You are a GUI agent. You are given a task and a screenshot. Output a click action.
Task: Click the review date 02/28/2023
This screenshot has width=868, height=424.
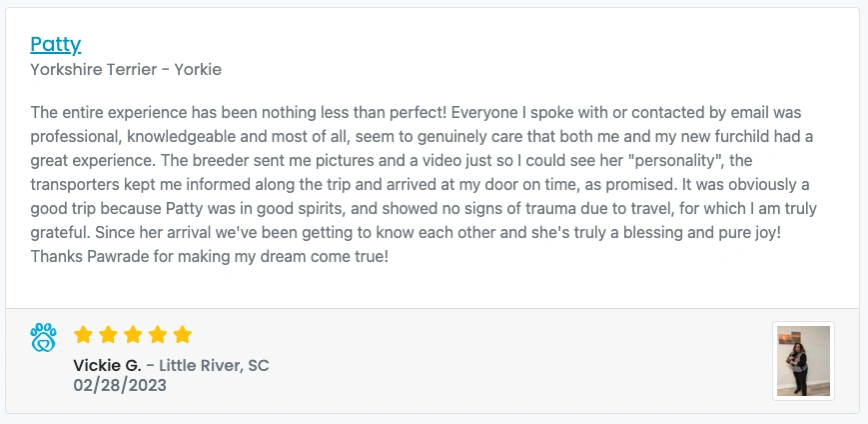(120, 385)
